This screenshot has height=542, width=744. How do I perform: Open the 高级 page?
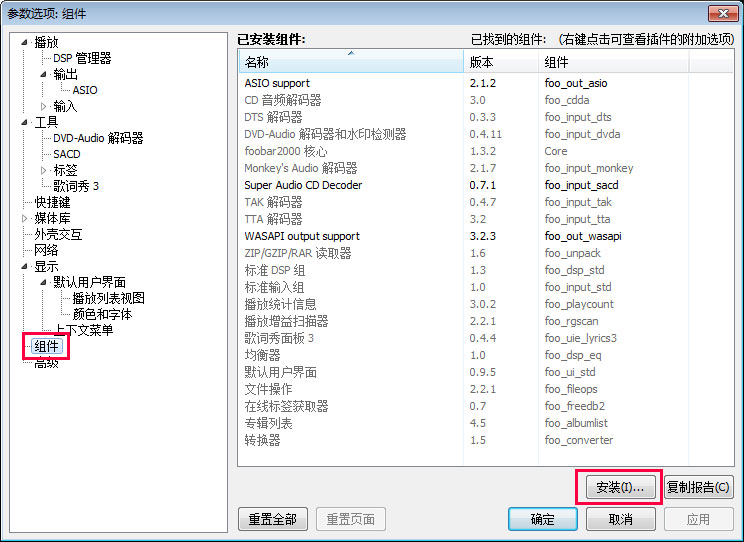pyautogui.click(x=46, y=363)
